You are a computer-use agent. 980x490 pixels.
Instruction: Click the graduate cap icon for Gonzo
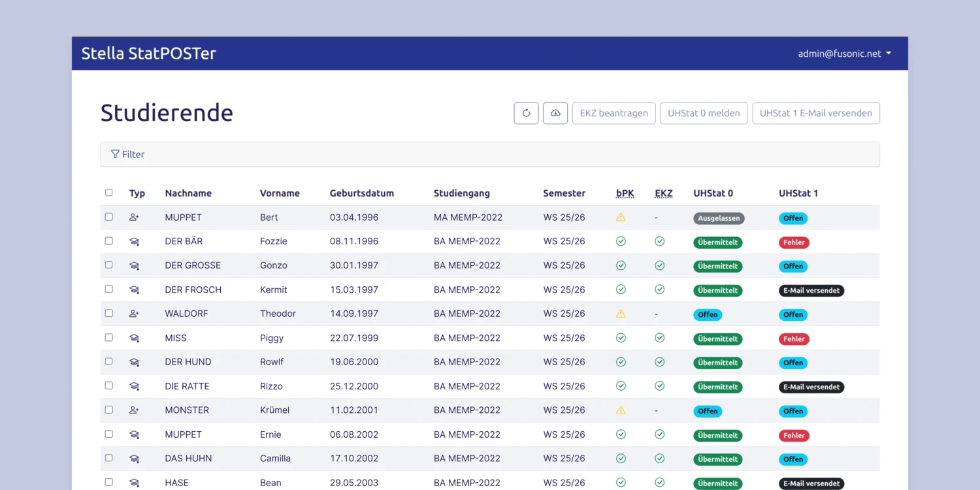134,265
